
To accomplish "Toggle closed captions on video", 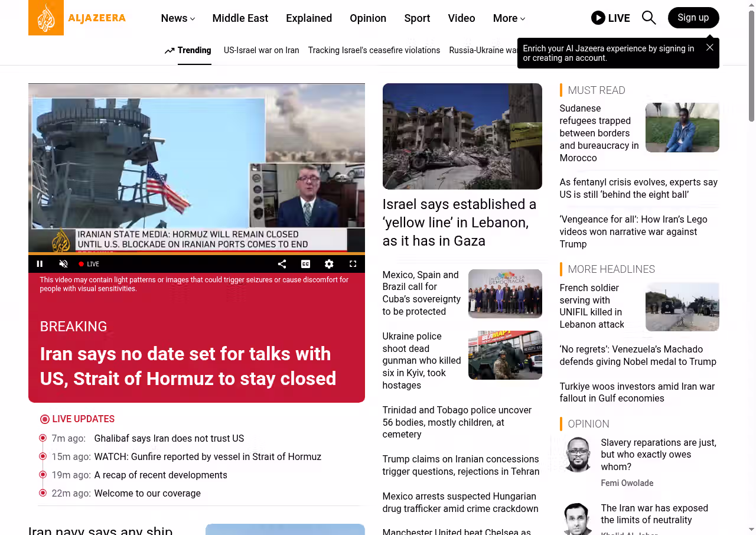I will click(x=305, y=264).
